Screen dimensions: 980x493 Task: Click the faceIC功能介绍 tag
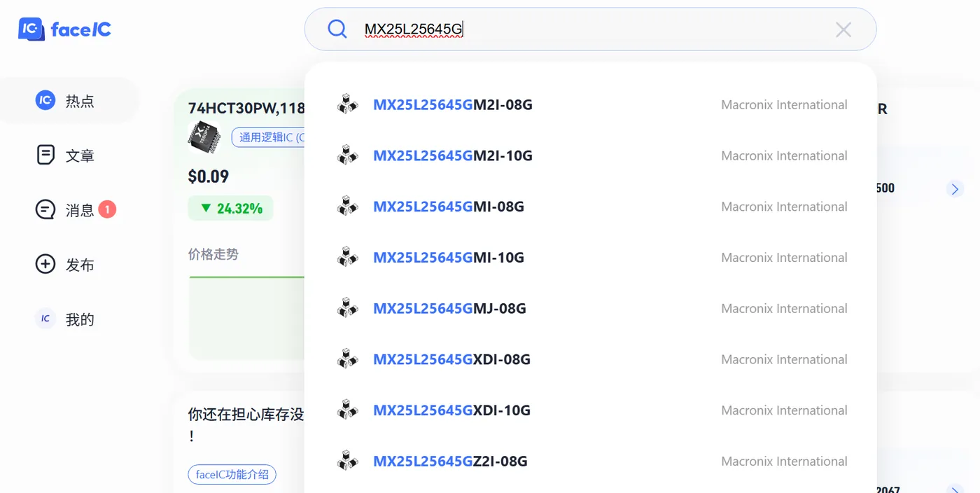point(232,474)
